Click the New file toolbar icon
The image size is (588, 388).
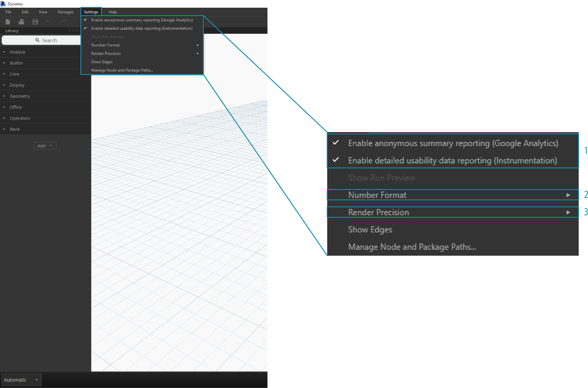tap(8, 22)
